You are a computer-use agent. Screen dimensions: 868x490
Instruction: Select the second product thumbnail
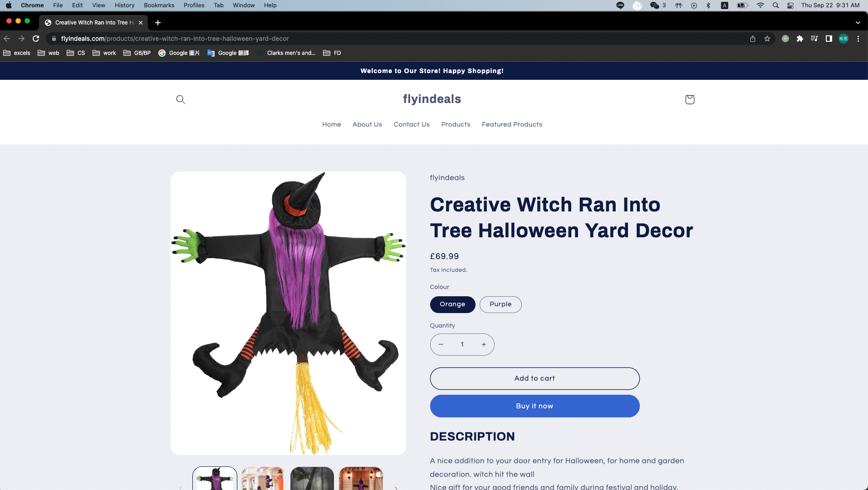click(263, 478)
